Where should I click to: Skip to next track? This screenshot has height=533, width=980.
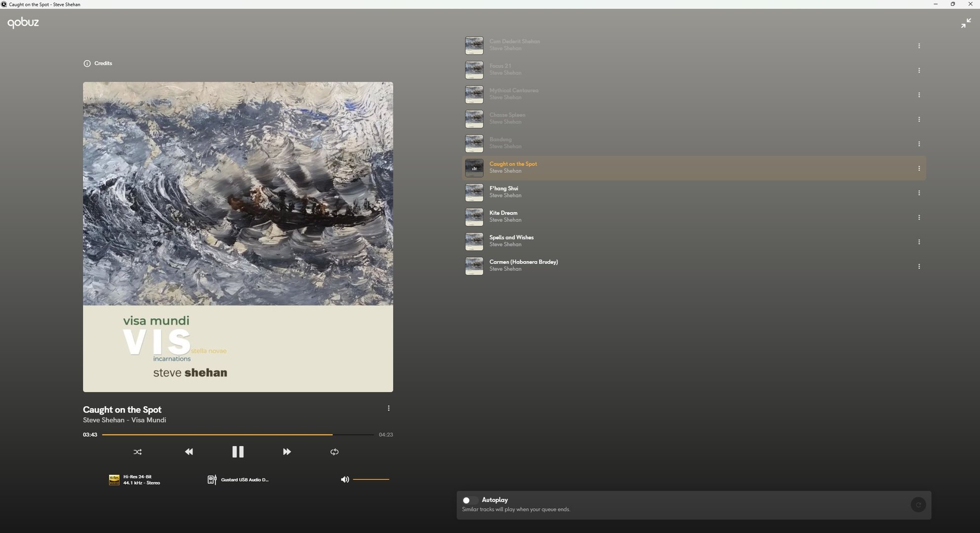(x=287, y=452)
